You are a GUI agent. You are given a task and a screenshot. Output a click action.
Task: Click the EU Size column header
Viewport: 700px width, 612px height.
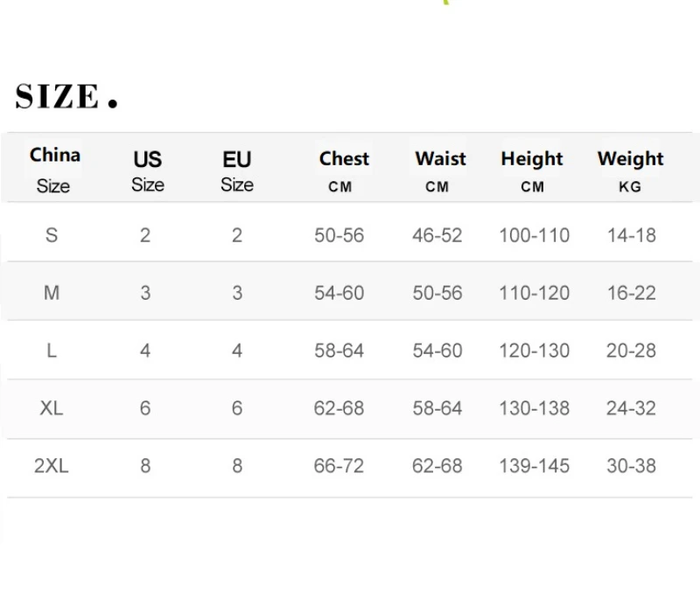pos(236,170)
